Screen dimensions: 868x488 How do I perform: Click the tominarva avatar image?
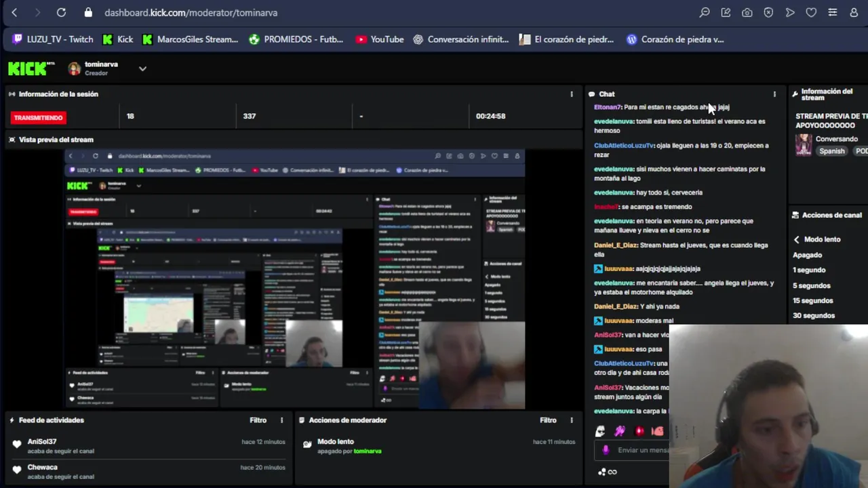pos(74,68)
